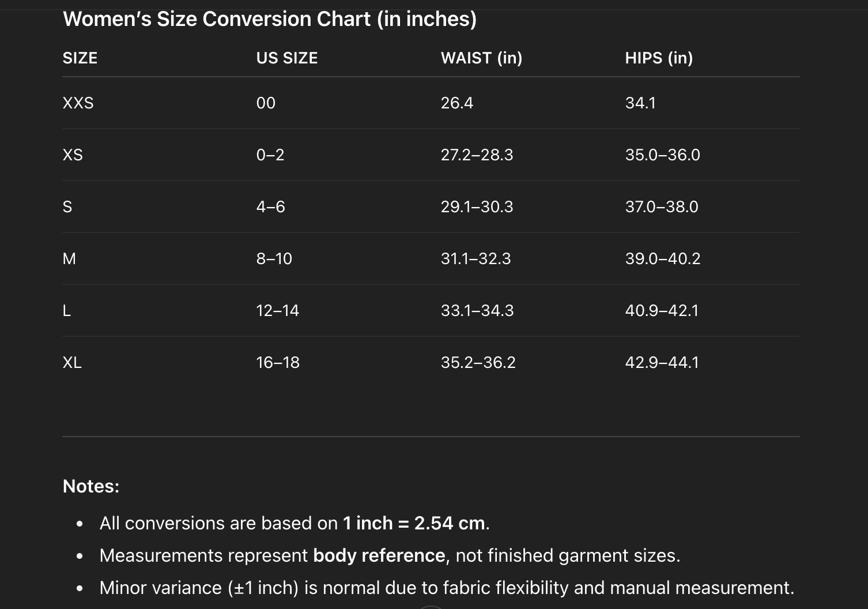Viewport: 868px width, 609px height.
Task: Click the US size 00 cell
Action: 266,103
